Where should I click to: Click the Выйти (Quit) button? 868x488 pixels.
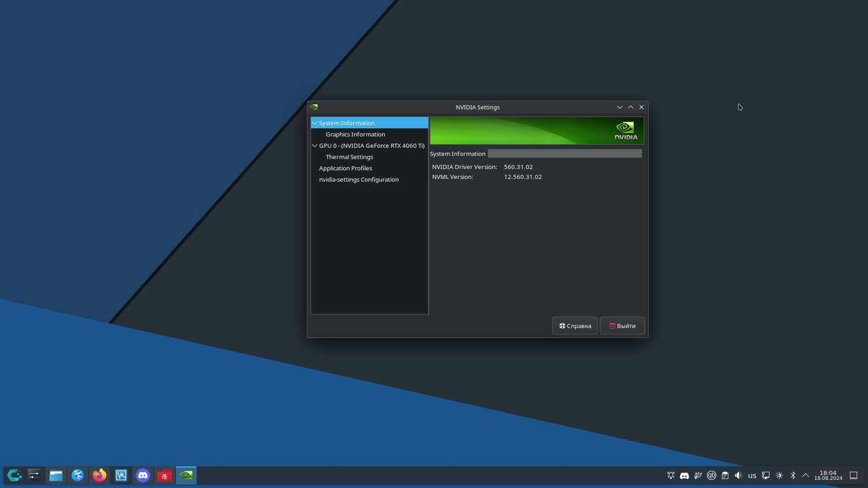(x=622, y=326)
